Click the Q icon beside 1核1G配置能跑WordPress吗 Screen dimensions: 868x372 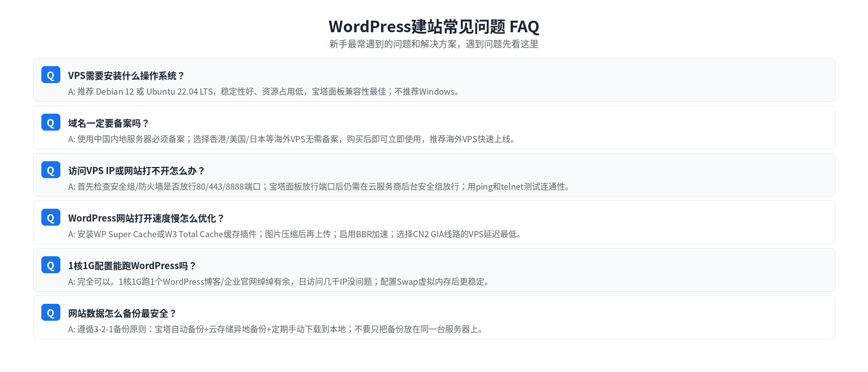[51, 265]
